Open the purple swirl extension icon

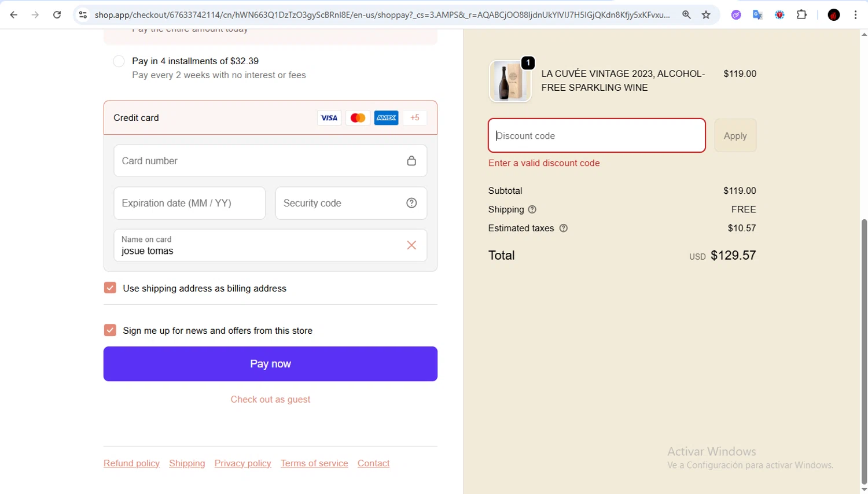[736, 15]
